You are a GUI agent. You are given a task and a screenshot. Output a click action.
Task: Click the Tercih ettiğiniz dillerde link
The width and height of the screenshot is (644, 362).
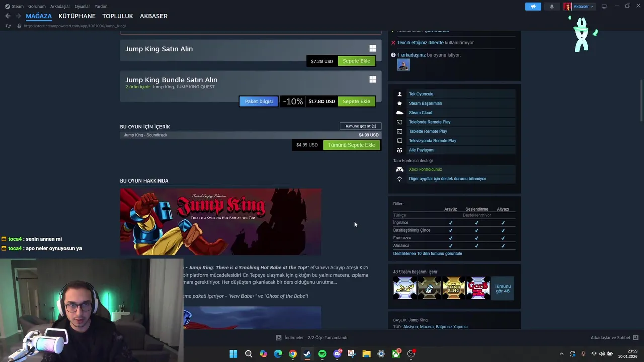[421, 43]
